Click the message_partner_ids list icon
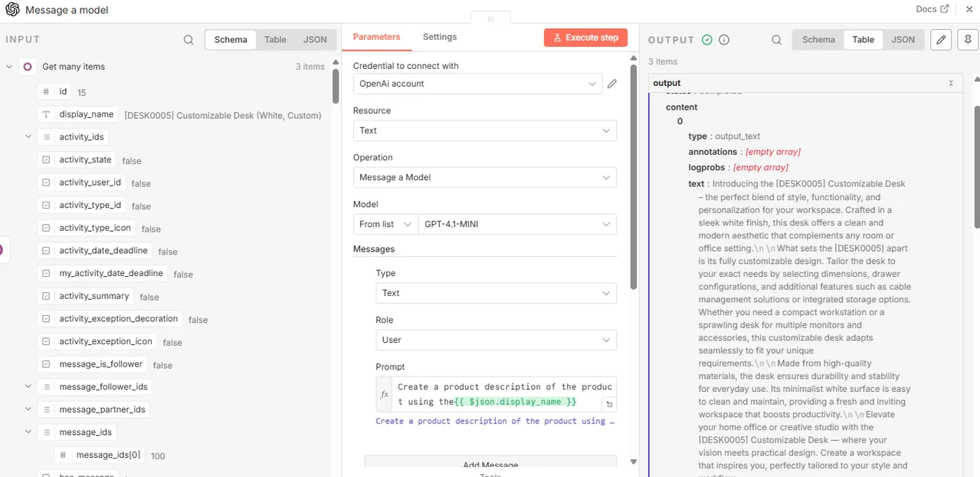Screen dimensions: 980x477 (46, 410)
